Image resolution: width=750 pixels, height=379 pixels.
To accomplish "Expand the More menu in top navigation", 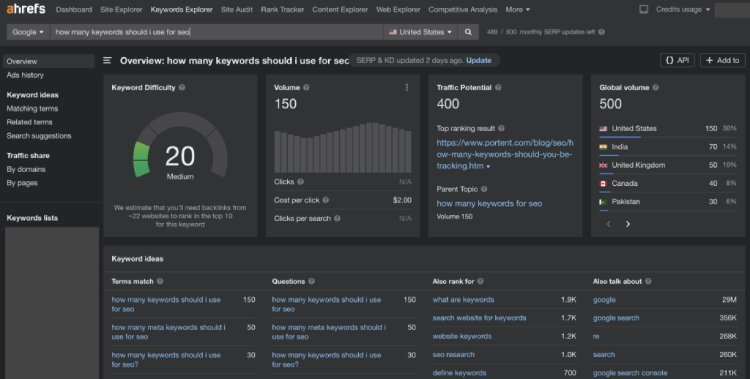I will (518, 10).
